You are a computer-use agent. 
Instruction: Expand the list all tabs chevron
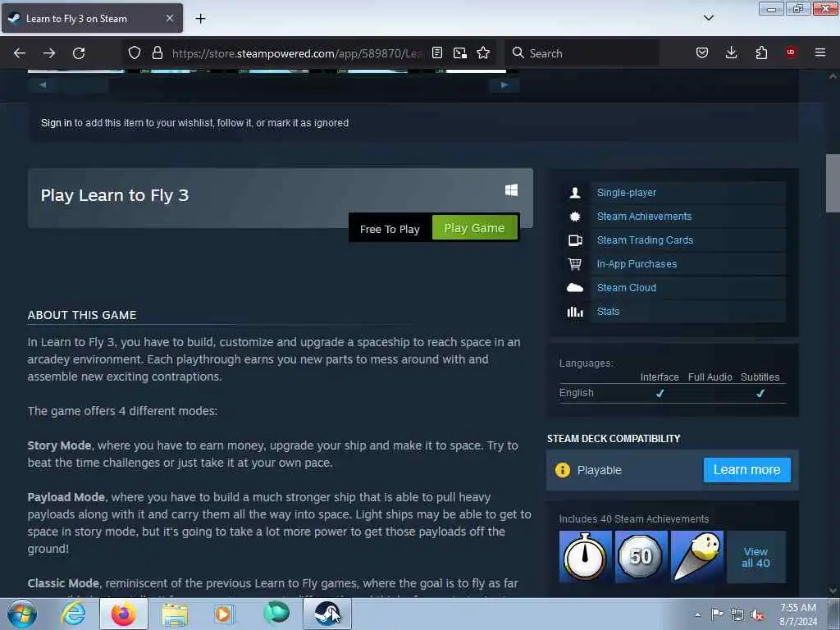click(x=708, y=18)
